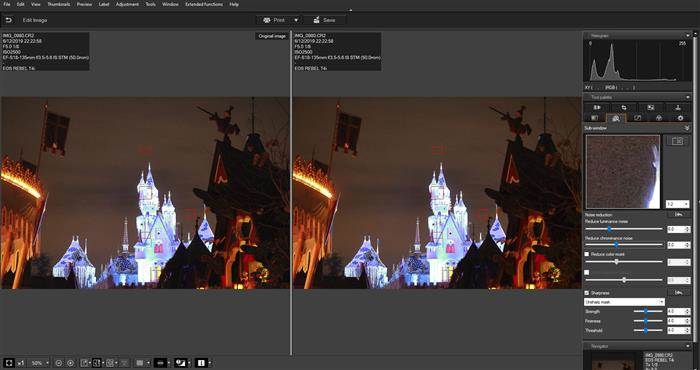
Task: Open the Preview menu
Action: click(x=84, y=4)
